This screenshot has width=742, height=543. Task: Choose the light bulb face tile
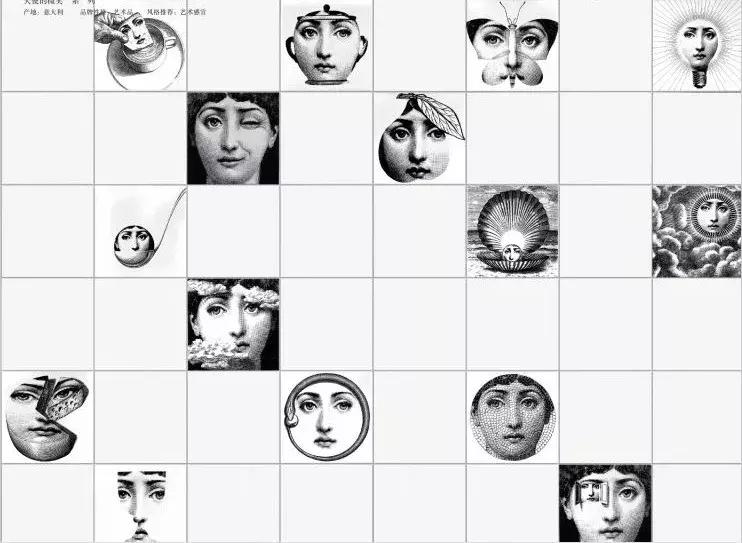click(698, 45)
